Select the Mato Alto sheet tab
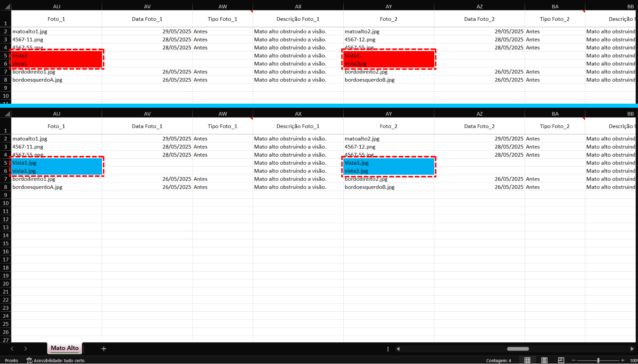 (65, 348)
